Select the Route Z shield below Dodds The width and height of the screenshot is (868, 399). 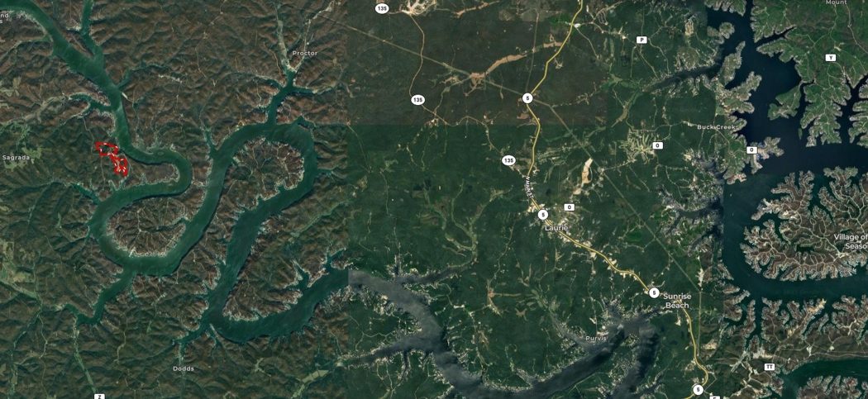(99, 397)
